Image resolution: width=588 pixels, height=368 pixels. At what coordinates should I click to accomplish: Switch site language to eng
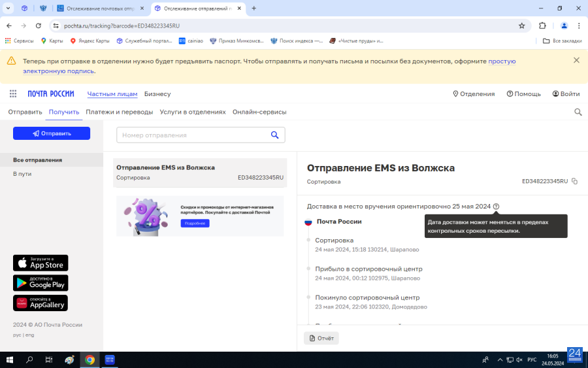pos(29,335)
